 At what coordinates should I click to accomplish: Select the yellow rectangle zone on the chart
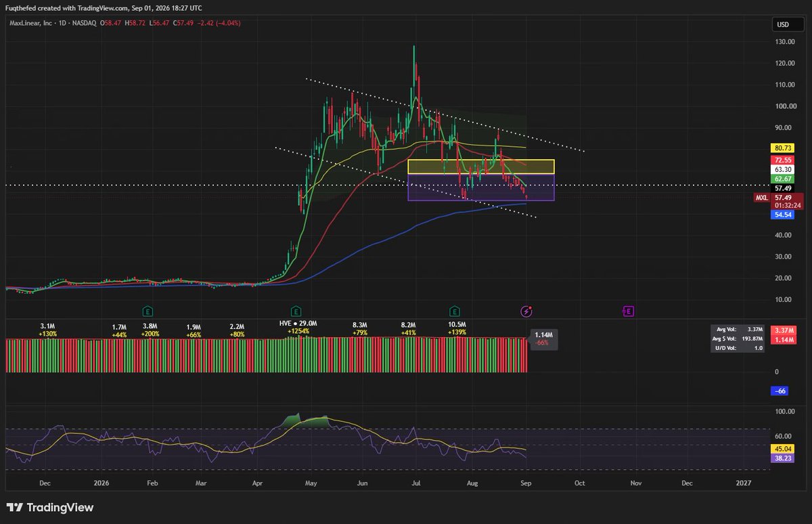(481, 167)
